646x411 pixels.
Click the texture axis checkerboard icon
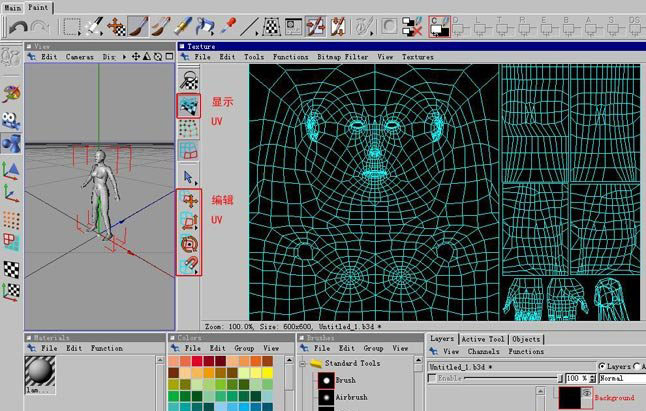pyautogui.click(x=11, y=292)
